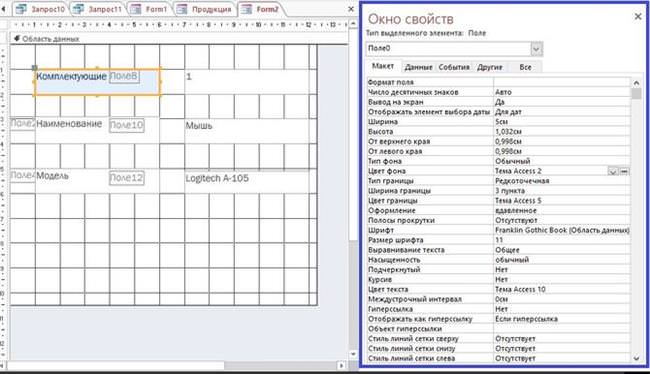650x374 pixels.
Task: Show the Все properties tab
Action: [525, 67]
